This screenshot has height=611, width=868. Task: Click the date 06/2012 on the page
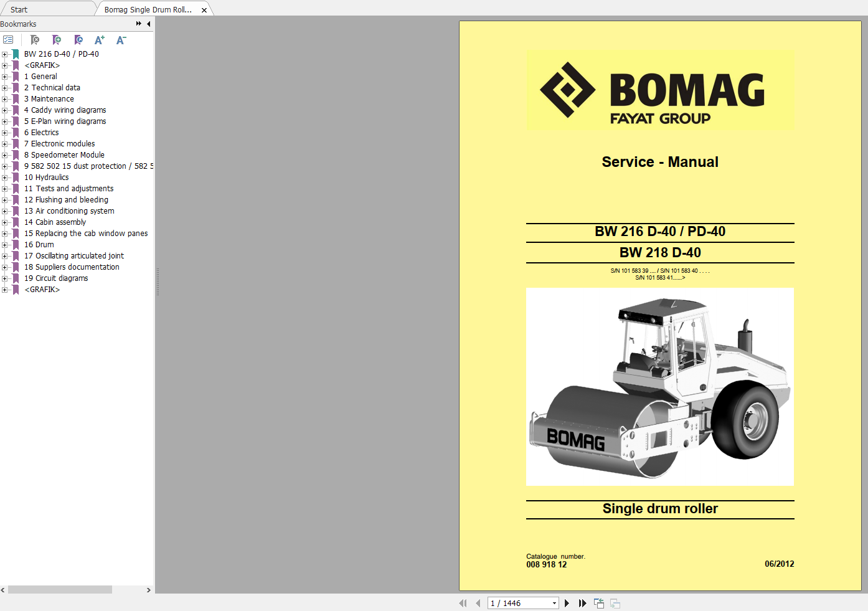point(780,564)
